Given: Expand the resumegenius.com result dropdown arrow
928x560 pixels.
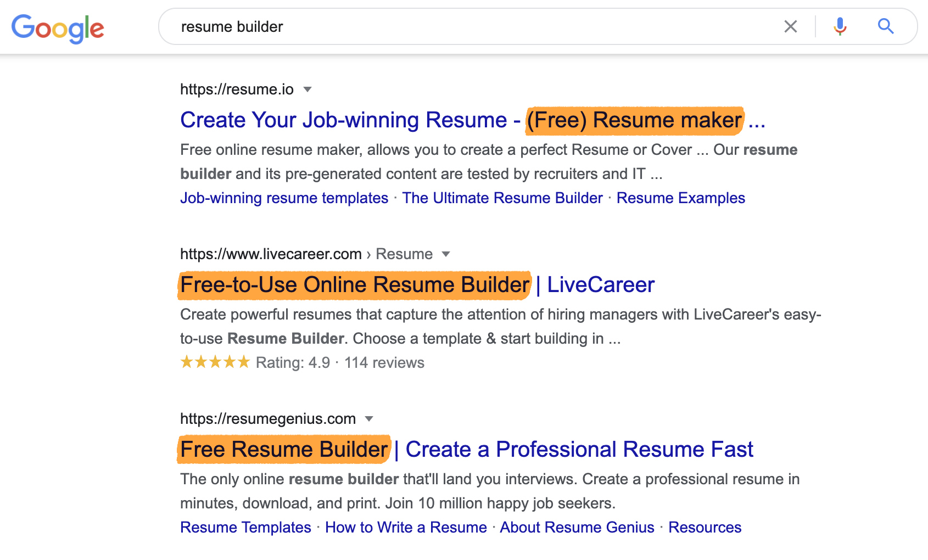Looking at the screenshot, I should click(369, 419).
